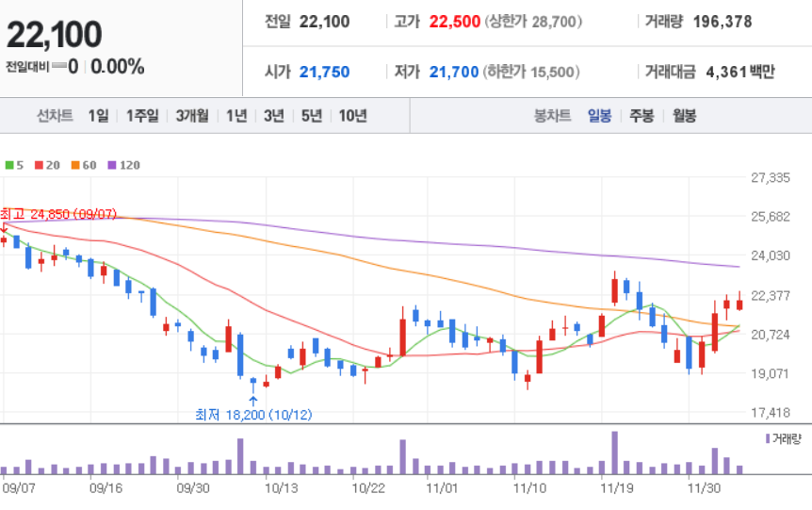
Task: Click the 봉차트 label
Action: point(553,116)
